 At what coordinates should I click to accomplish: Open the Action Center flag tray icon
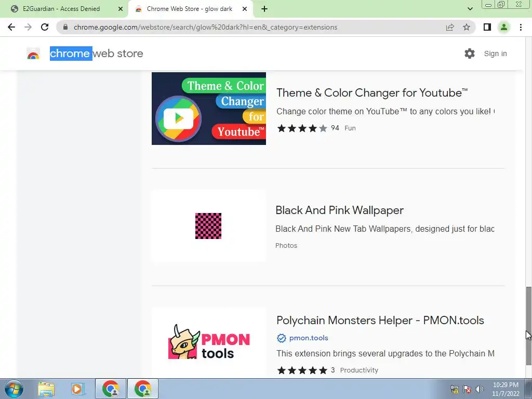tap(467, 389)
